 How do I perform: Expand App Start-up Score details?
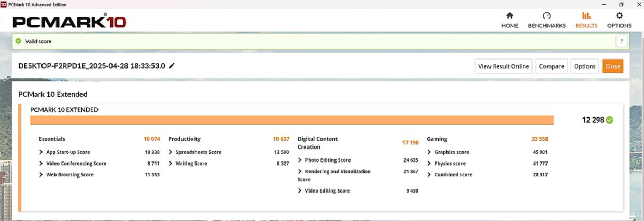[41, 152]
